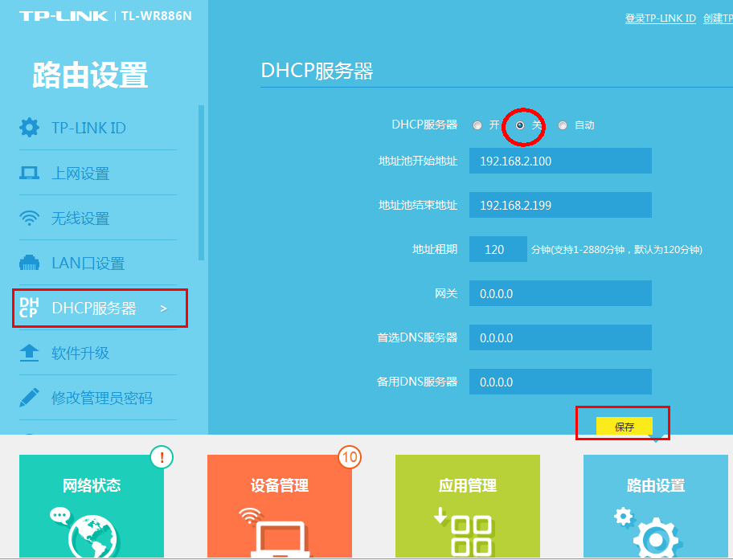
Task: Open the 路由设置 tile
Action: (655, 506)
